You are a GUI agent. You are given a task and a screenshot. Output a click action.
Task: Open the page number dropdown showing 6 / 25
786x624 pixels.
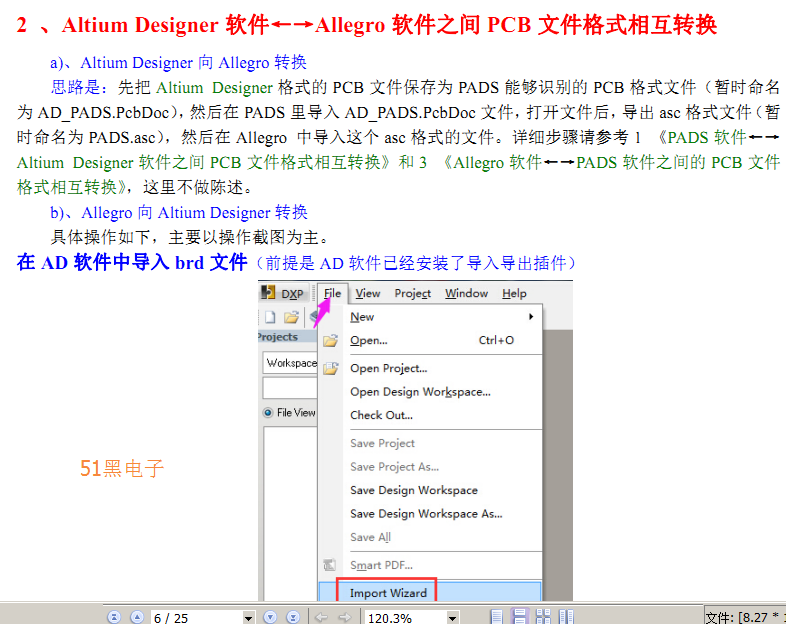click(x=248, y=617)
